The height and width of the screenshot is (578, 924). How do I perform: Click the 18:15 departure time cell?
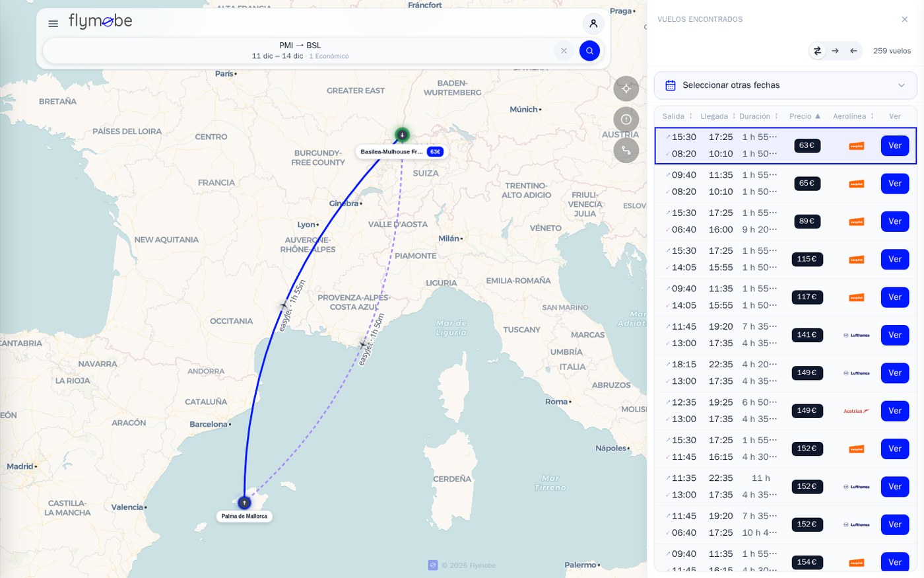click(x=684, y=365)
